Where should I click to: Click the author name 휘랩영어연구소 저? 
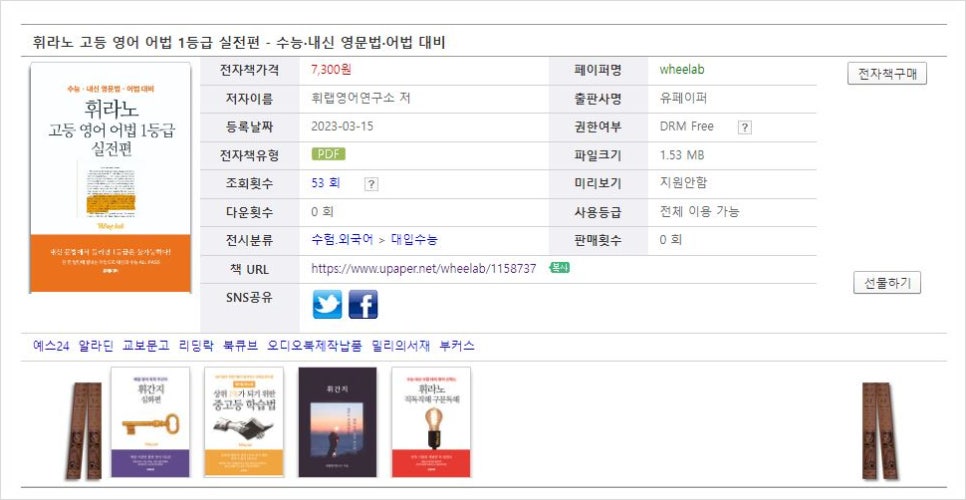point(361,99)
